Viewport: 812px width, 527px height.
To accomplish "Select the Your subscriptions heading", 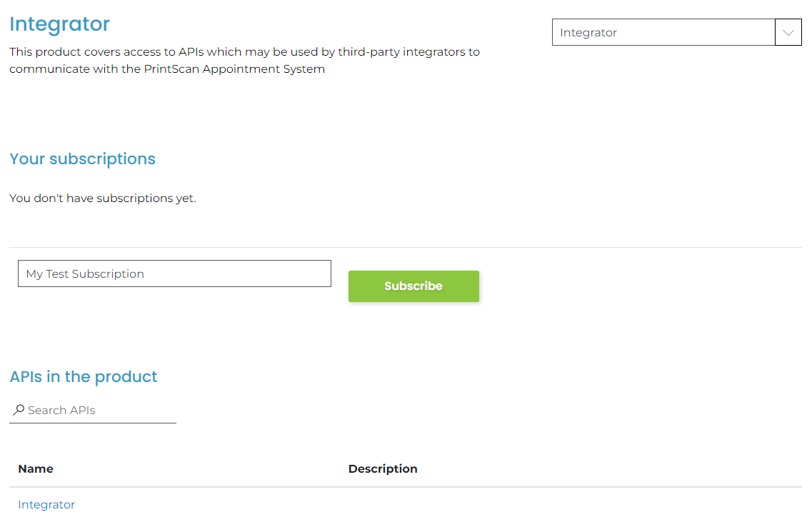I will (x=82, y=159).
